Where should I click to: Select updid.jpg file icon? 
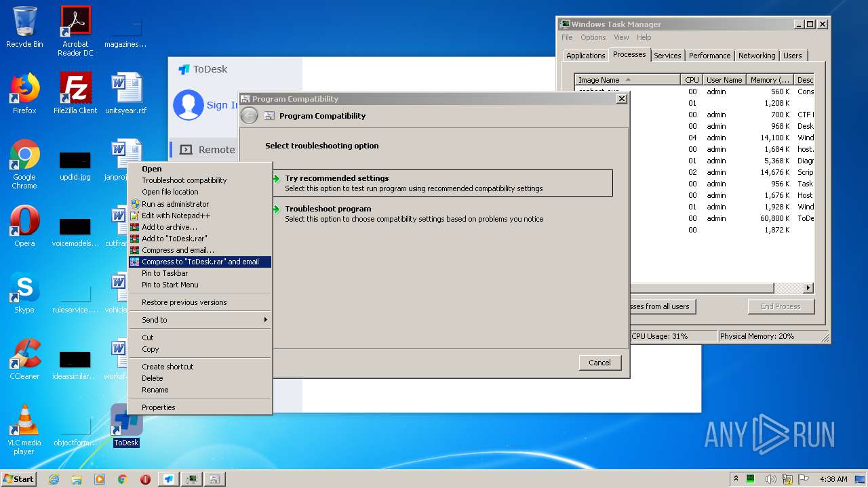point(75,165)
